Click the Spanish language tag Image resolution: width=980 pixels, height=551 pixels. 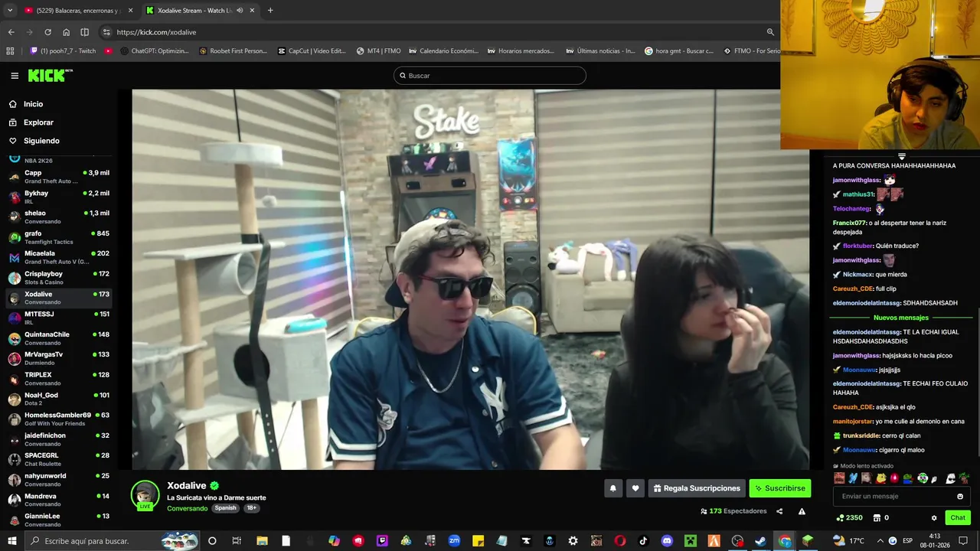pos(225,508)
